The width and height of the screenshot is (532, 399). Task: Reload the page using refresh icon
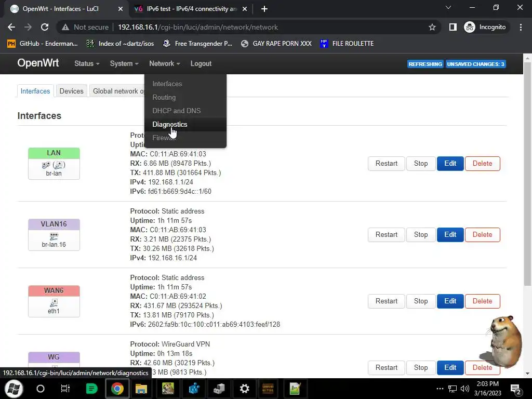(x=45, y=27)
